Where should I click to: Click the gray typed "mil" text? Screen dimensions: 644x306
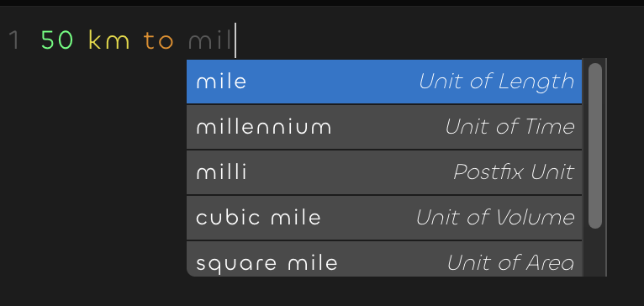click(x=210, y=40)
